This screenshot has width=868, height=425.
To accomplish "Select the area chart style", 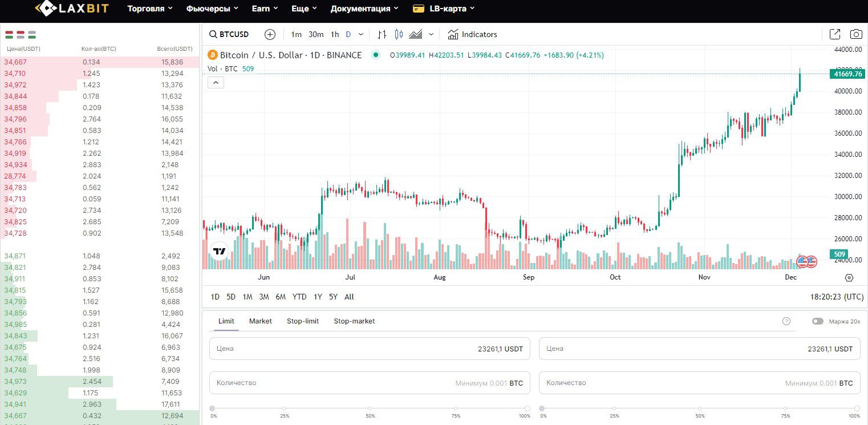I will 416,34.
